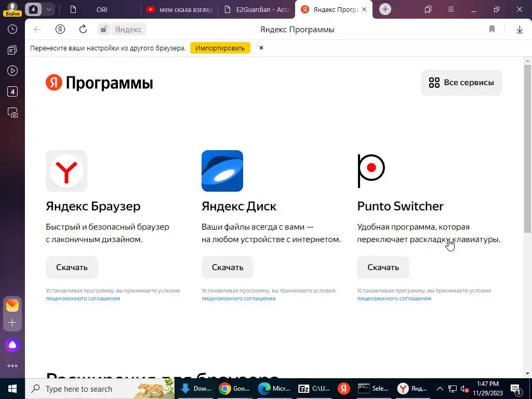Launch the screenshot tool icon in sidebar
Image resolution: width=532 pixels, height=399 pixels.
point(12,112)
